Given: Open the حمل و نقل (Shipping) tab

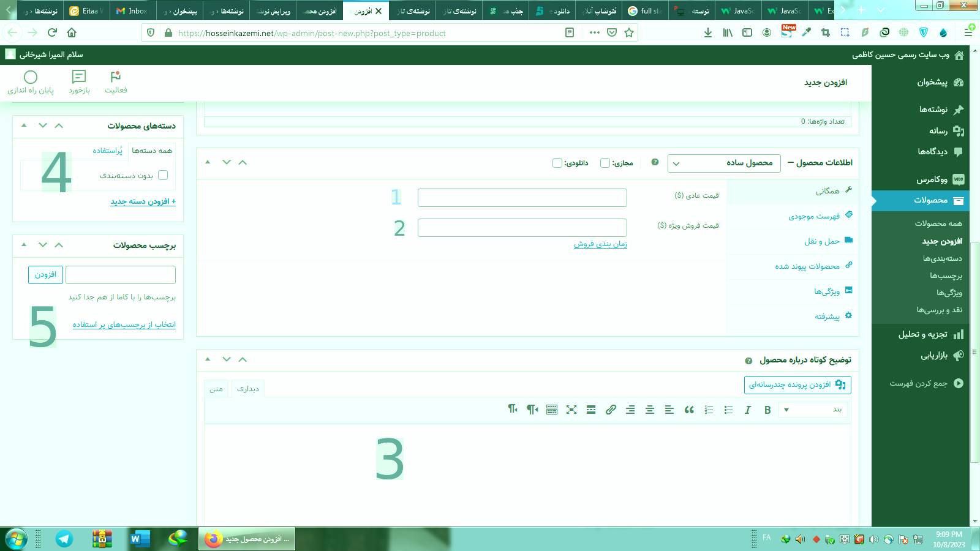Looking at the screenshot, I should click(x=793, y=241).
